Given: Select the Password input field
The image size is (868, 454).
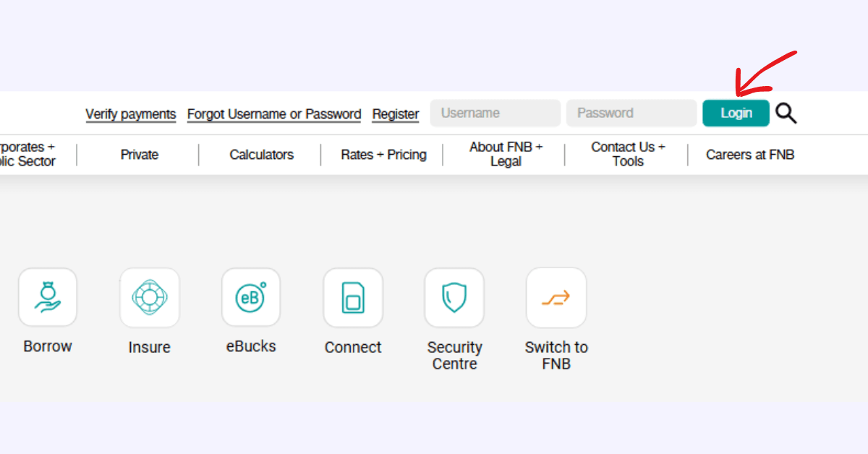Looking at the screenshot, I should (631, 113).
